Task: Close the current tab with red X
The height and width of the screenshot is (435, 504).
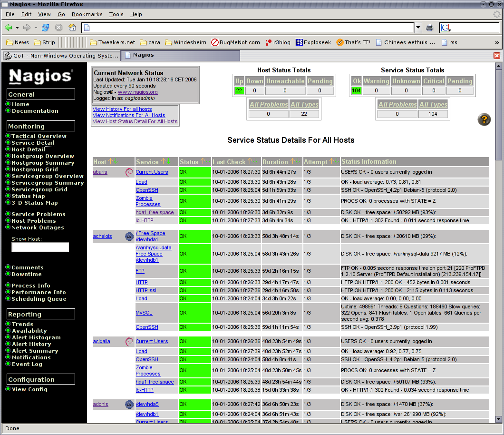Action: (496, 56)
